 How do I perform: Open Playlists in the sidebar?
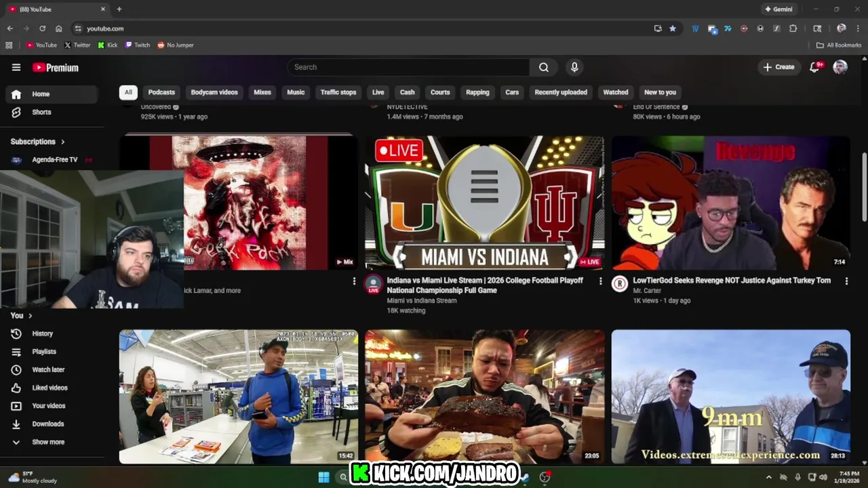[x=52, y=352]
